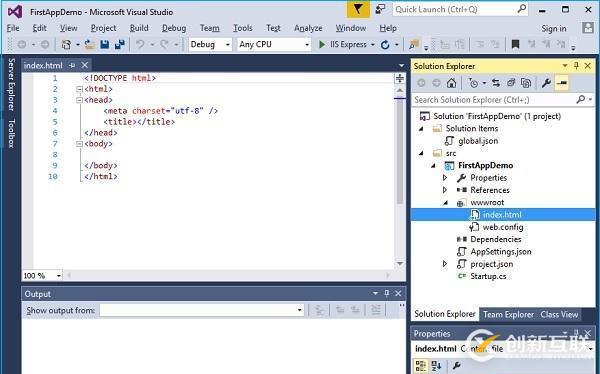Toggle auto hide pin on Output panel
This screenshot has height=374, width=600.
[x=387, y=293]
